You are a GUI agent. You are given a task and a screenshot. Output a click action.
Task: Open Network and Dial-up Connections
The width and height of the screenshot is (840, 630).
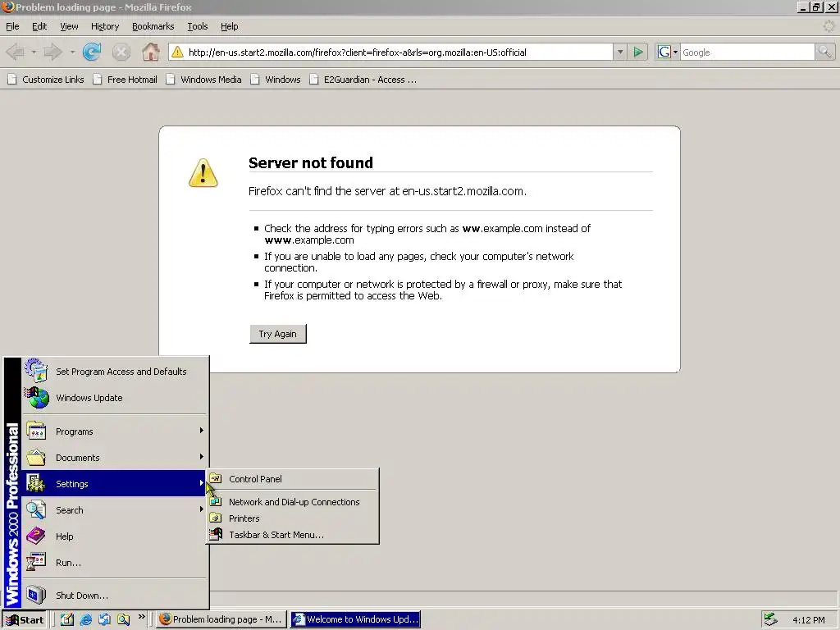293,502
